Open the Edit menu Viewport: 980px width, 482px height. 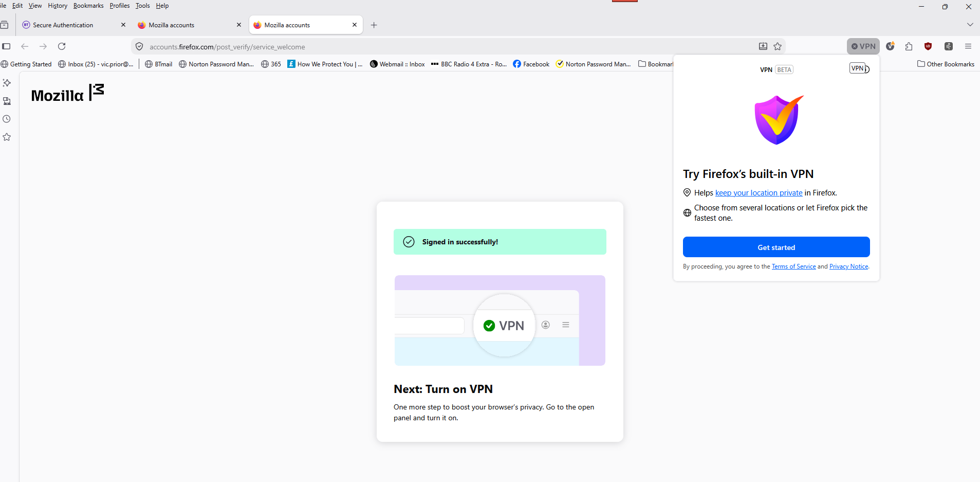[x=17, y=6]
